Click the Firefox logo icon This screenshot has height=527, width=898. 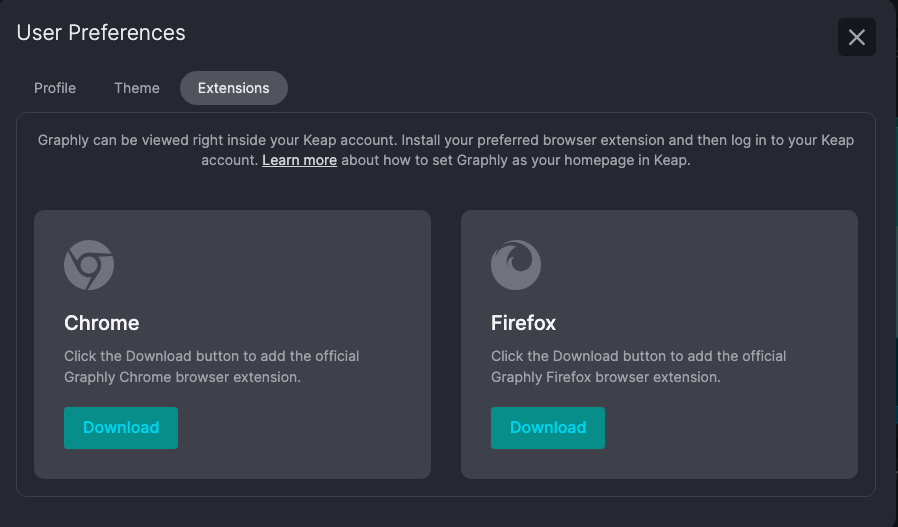tap(516, 265)
